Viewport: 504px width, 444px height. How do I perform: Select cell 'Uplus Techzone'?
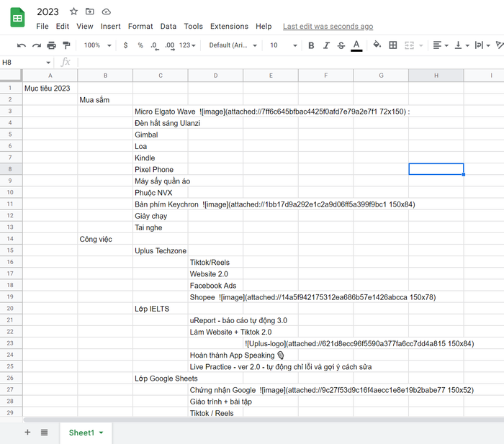coord(161,250)
